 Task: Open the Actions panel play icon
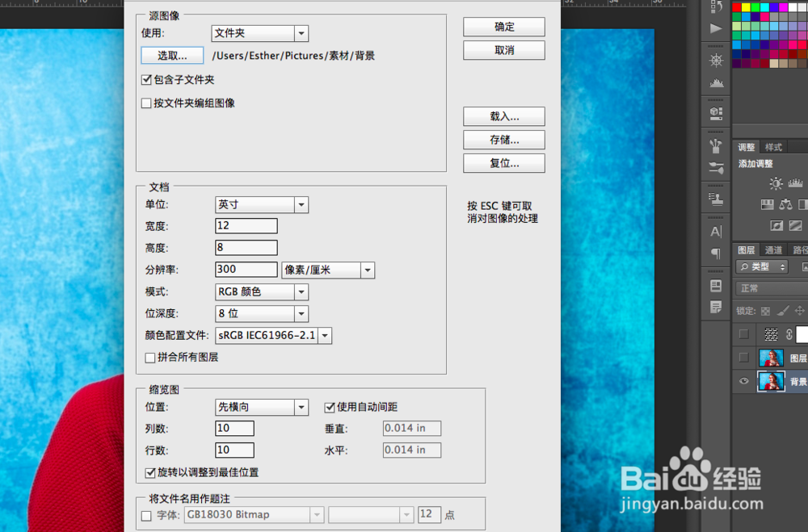(716, 28)
